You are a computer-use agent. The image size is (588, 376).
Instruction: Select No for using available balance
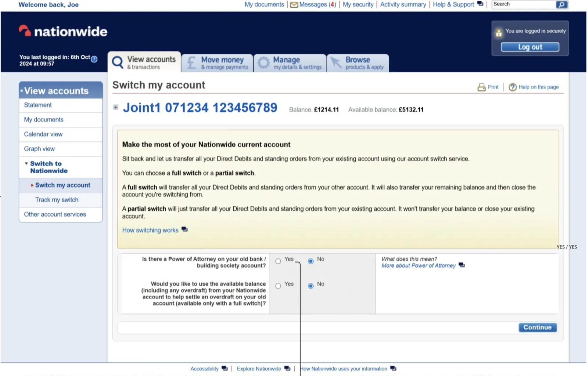[x=311, y=286]
